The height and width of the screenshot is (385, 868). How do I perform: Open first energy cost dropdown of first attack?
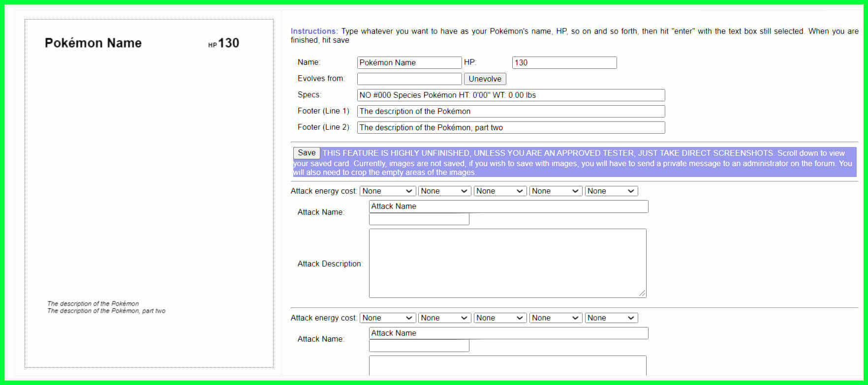pos(388,191)
